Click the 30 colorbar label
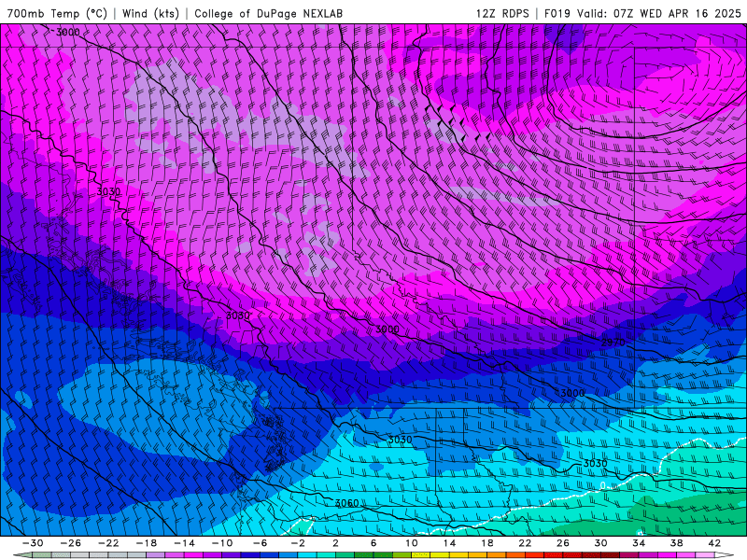747x560 pixels. pos(600,543)
